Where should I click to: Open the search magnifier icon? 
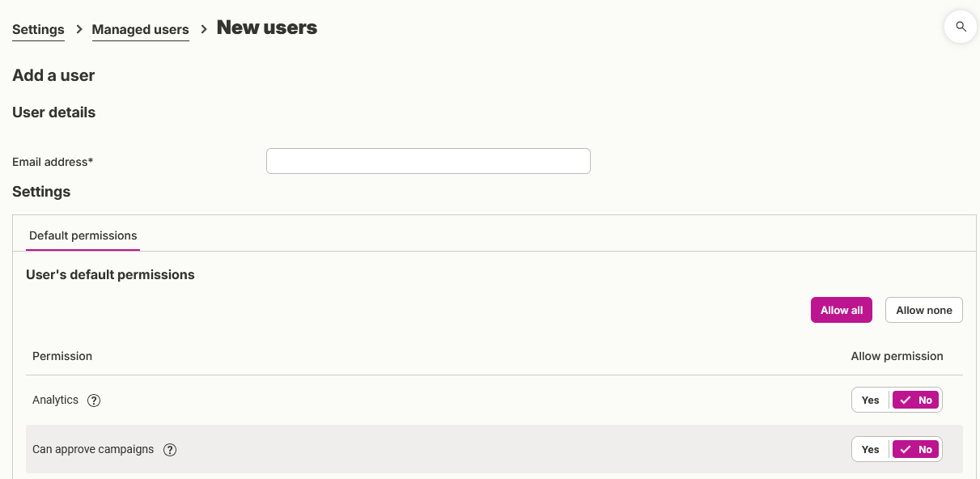coord(961,27)
